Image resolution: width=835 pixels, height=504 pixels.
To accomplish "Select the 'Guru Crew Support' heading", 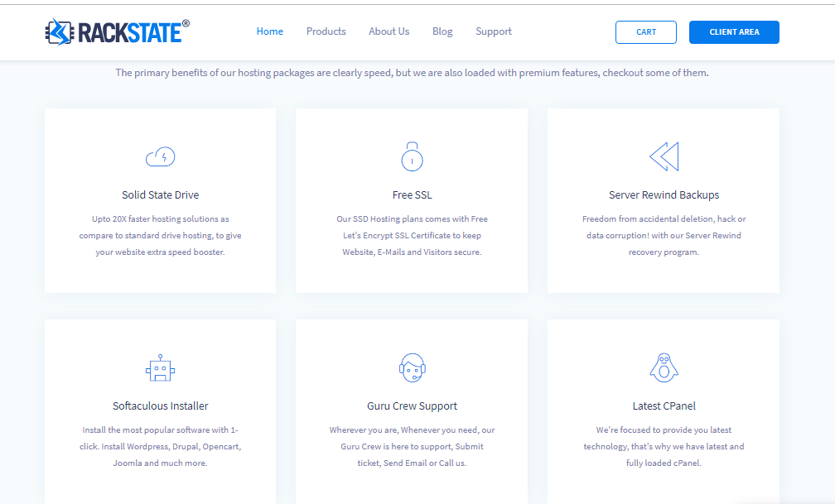I will coord(413,406).
